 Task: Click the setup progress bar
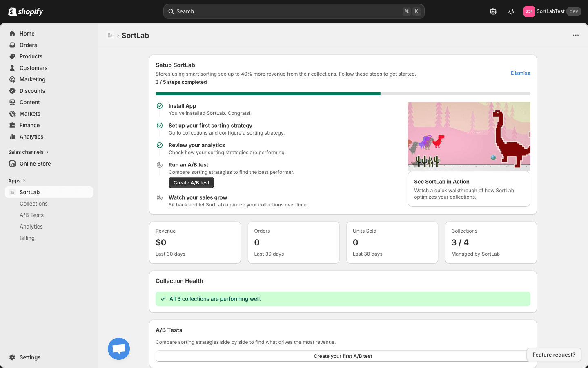pyautogui.click(x=343, y=93)
